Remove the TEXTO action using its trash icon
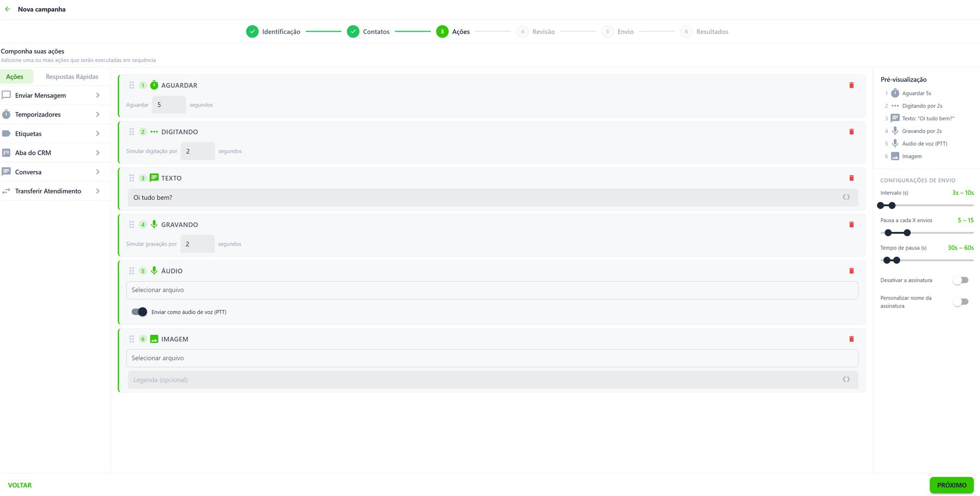Viewport: 980px width, 496px height. 852,178
